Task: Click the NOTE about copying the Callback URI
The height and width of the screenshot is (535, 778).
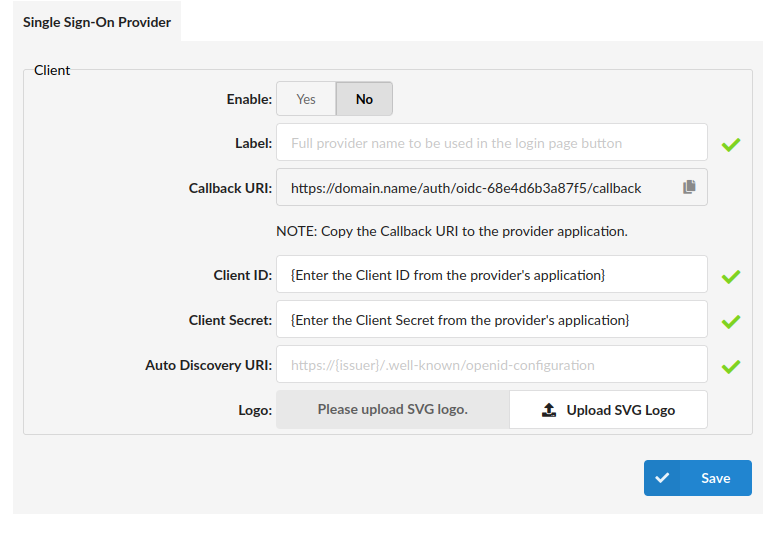Action: coord(451,231)
